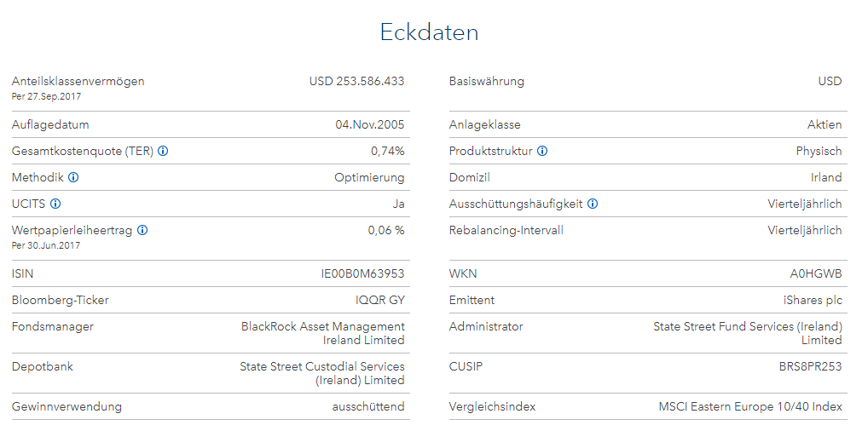Click the Bloomberg-Ticker value IQQR GY
This screenshot has width=868, height=431.
[x=380, y=300]
